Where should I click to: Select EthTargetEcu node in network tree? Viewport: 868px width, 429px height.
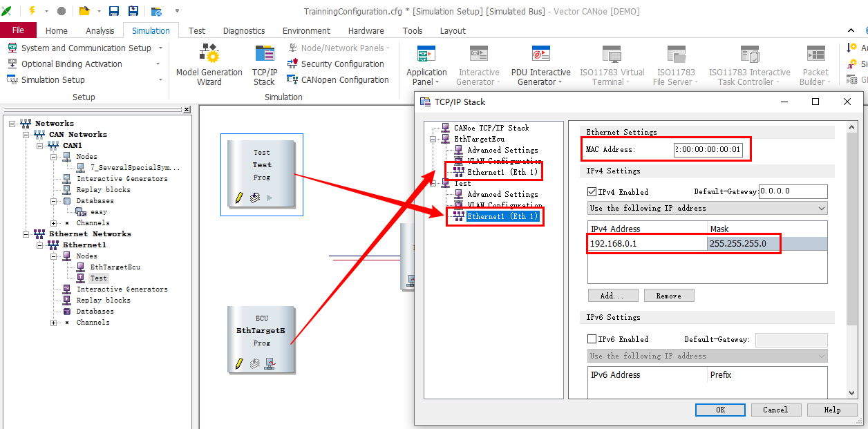(x=115, y=267)
